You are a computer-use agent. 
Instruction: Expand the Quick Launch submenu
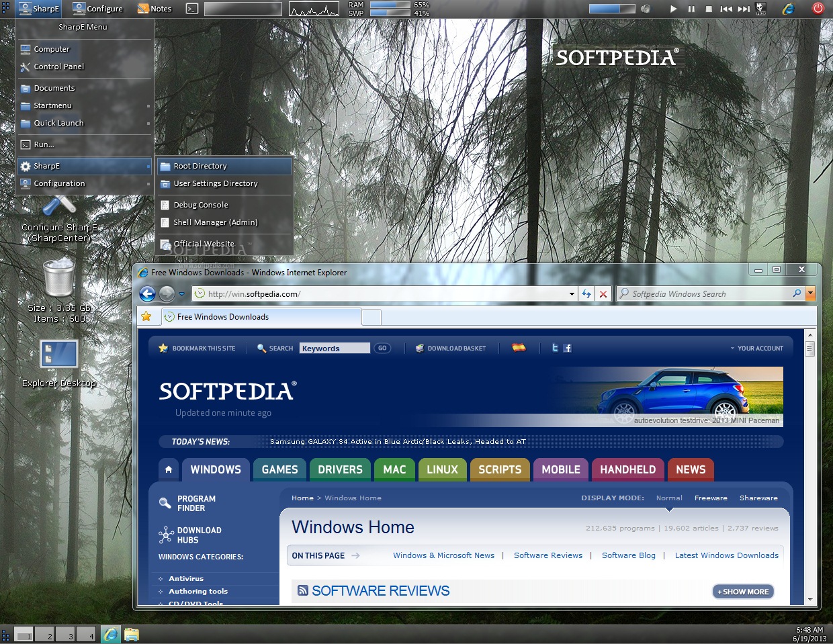[x=85, y=123]
